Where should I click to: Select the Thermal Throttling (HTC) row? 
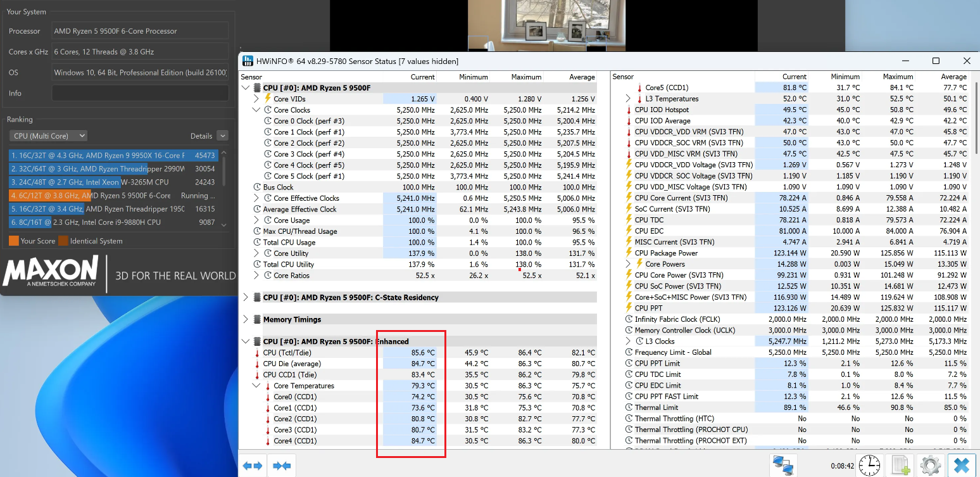point(790,418)
